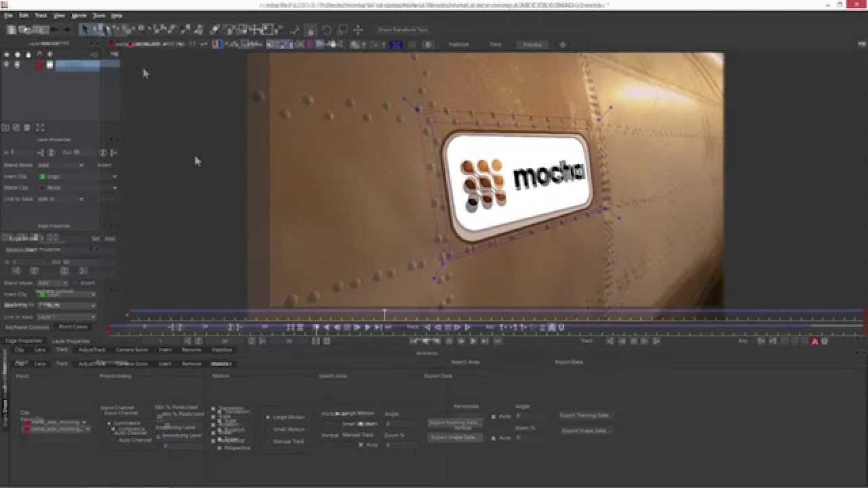Open the Insert Clip Logo dropdown
The width and height of the screenshot is (868, 488).
click(77, 176)
